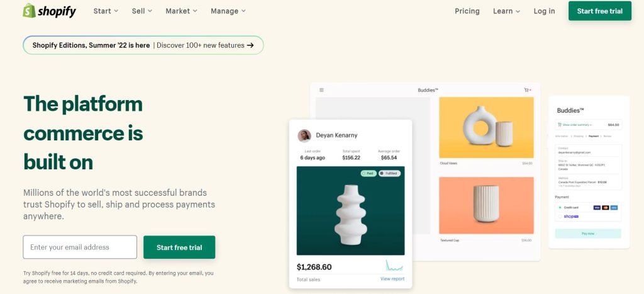Click the Shopify bag logo

click(x=29, y=11)
